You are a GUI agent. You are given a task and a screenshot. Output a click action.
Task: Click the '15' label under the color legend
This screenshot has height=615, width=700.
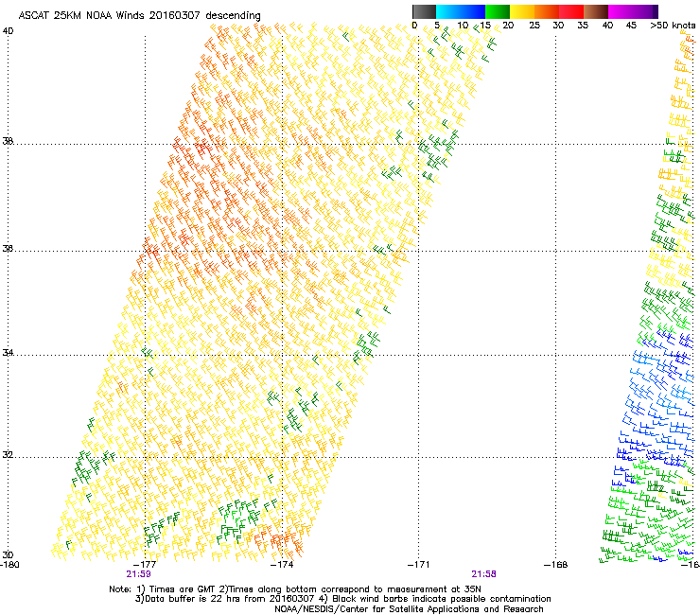tap(485, 25)
